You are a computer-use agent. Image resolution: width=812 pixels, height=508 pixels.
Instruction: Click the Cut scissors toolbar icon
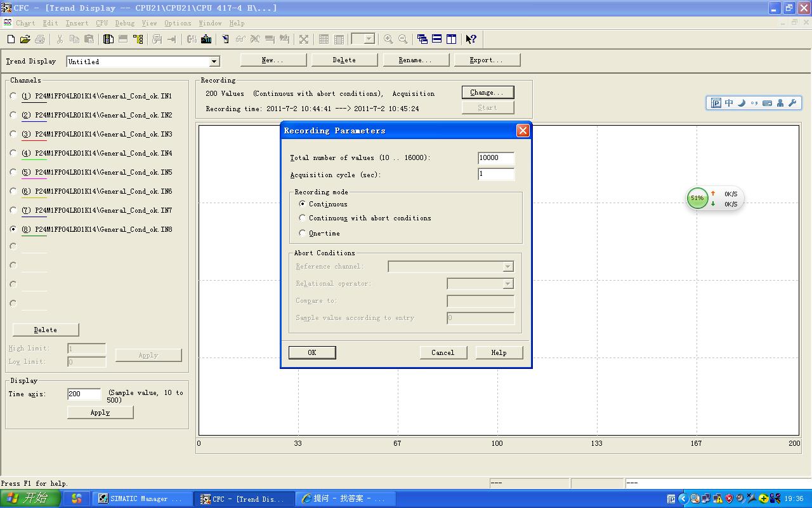[x=60, y=39]
